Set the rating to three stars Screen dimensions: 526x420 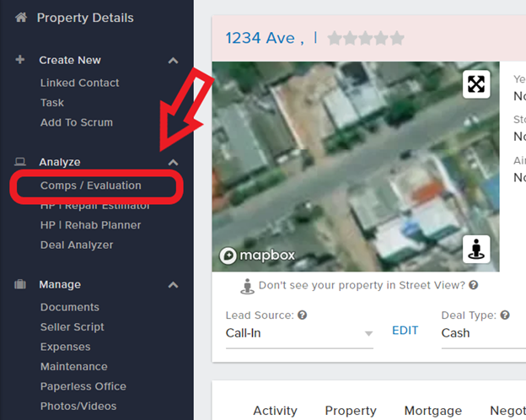[x=366, y=38]
